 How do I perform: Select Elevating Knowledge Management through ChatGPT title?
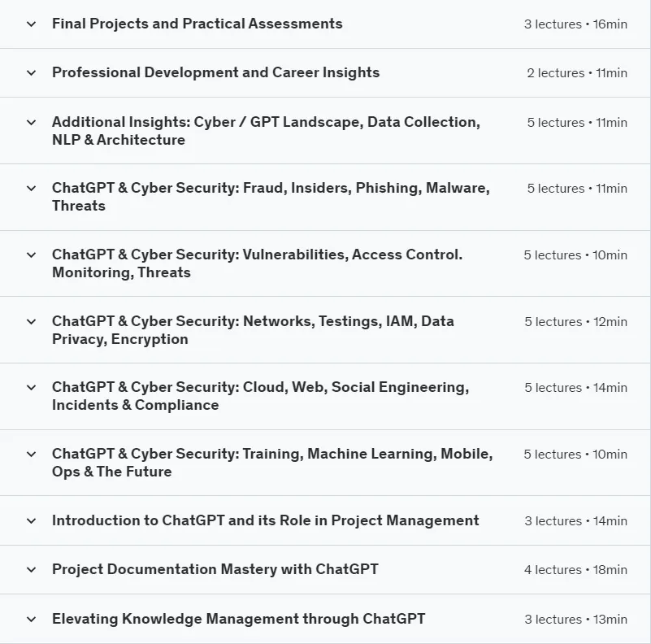(238, 619)
